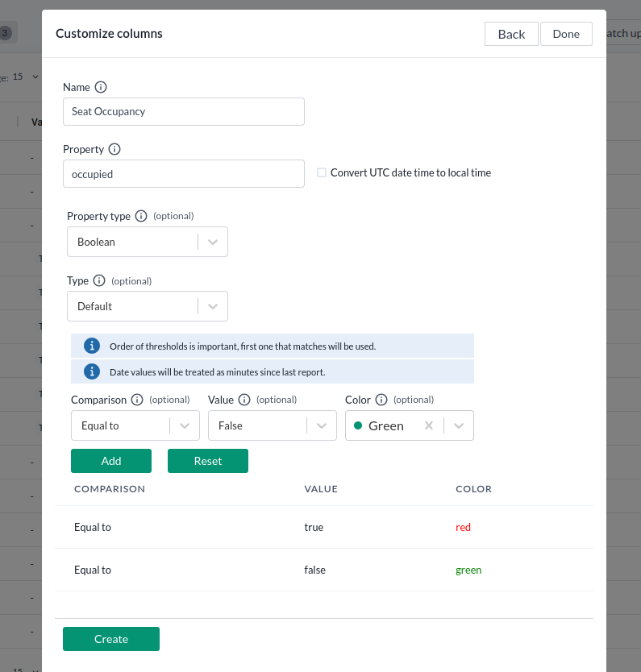The height and width of the screenshot is (672, 641).
Task: Open the Comparison Equal to dropdown
Action: [135, 425]
